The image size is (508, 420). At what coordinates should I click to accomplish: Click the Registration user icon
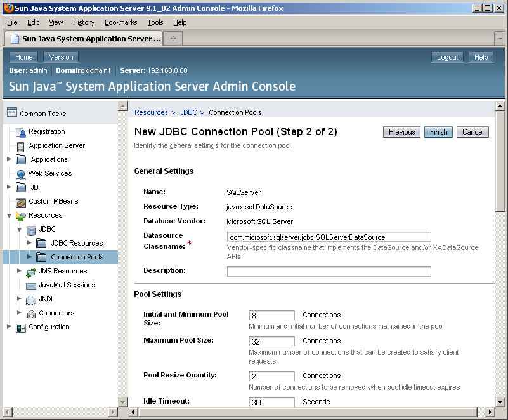coord(21,133)
